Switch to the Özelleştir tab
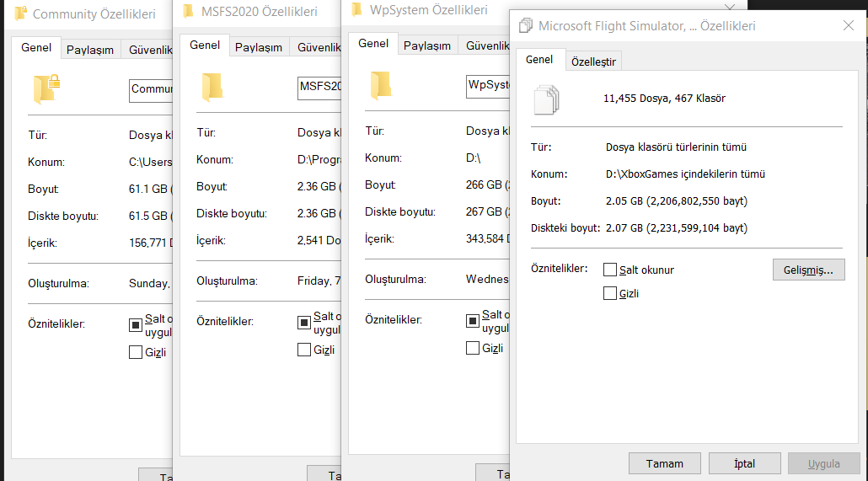Viewport: 868px width, 481px height. pyautogui.click(x=593, y=61)
